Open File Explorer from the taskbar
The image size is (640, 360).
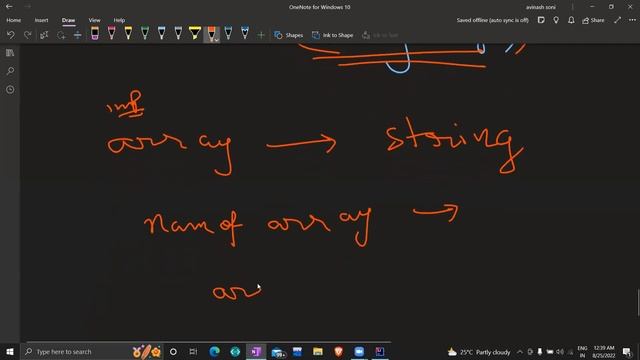click(318, 351)
